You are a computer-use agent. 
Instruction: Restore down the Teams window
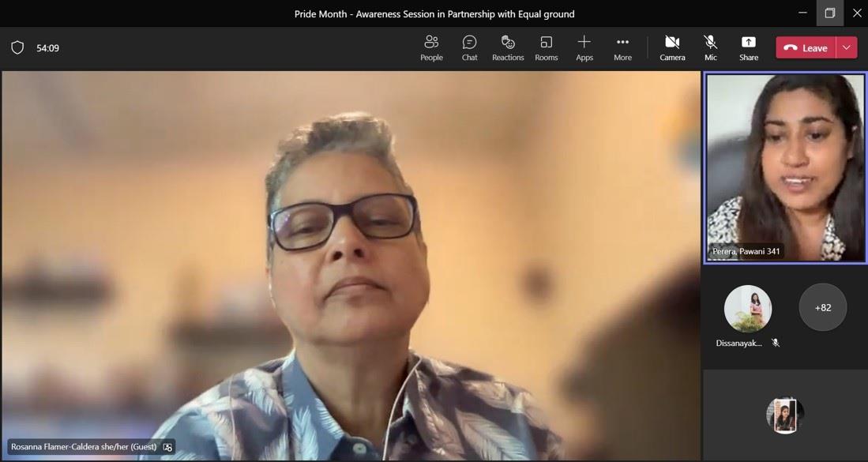point(829,13)
